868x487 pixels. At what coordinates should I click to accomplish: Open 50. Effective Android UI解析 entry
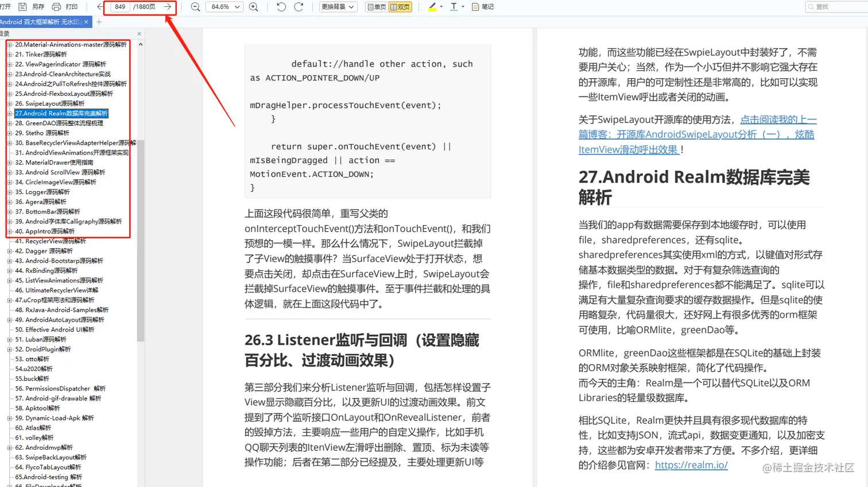[x=55, y=330]
